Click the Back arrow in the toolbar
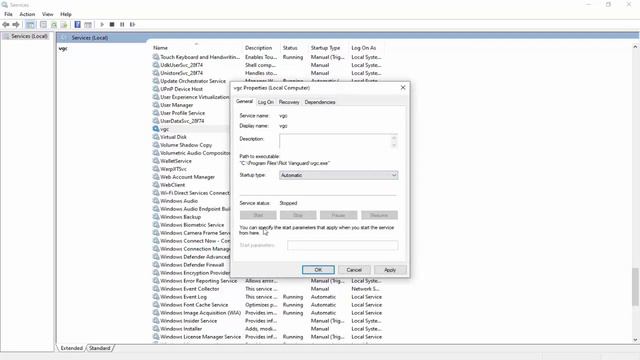 6,24
